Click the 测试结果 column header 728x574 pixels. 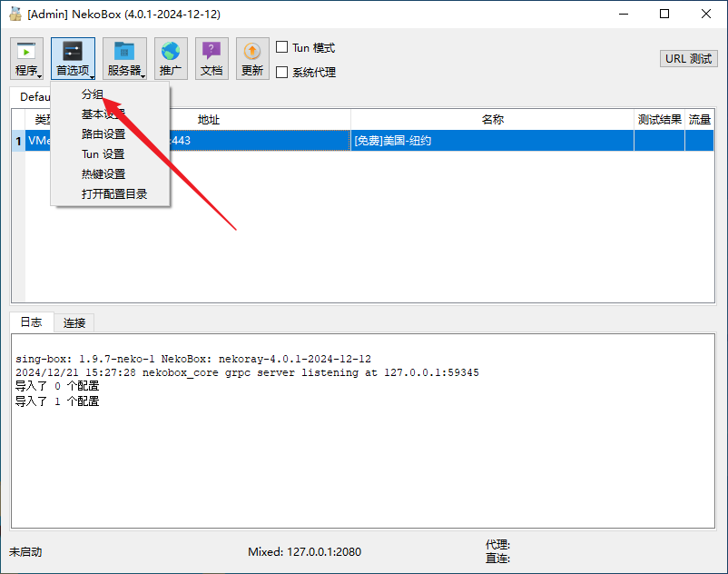coord(659,120)
